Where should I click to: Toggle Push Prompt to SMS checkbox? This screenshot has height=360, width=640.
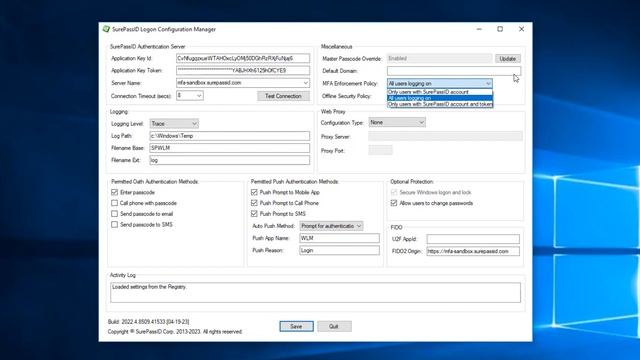(x=254, y=214)
